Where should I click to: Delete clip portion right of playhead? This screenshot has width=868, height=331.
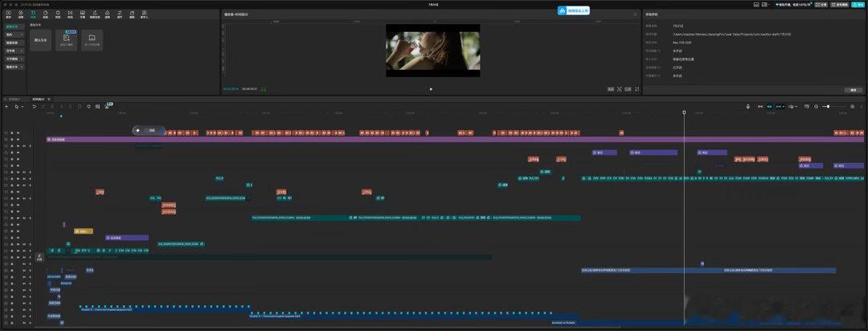tap(70, 106)
